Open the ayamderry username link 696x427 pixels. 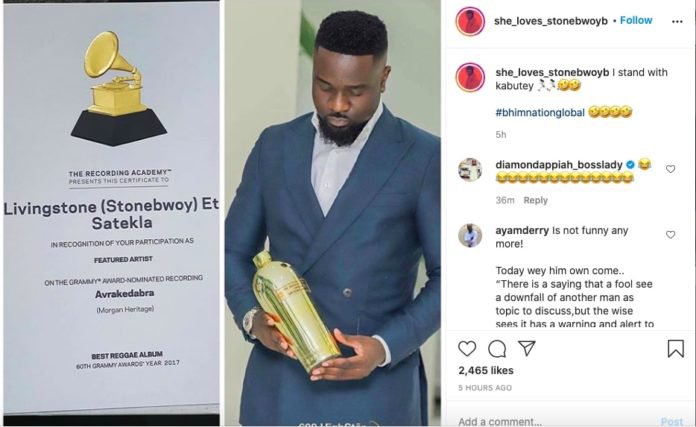click(522, 231)
